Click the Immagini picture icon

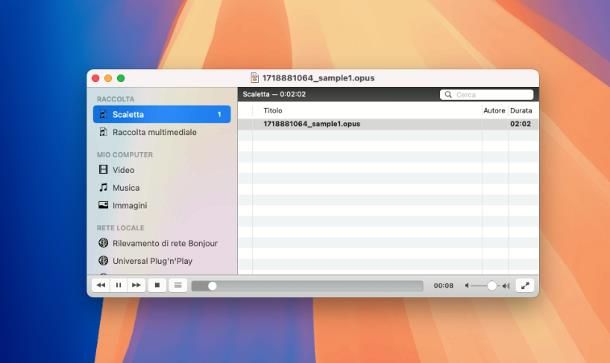tap(103, 205)
